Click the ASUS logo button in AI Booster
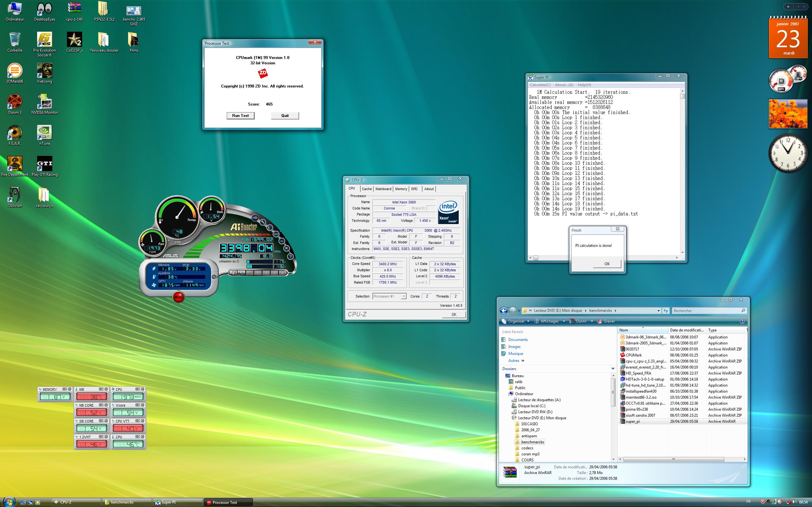The image size is (812, 507). (276, 234)
